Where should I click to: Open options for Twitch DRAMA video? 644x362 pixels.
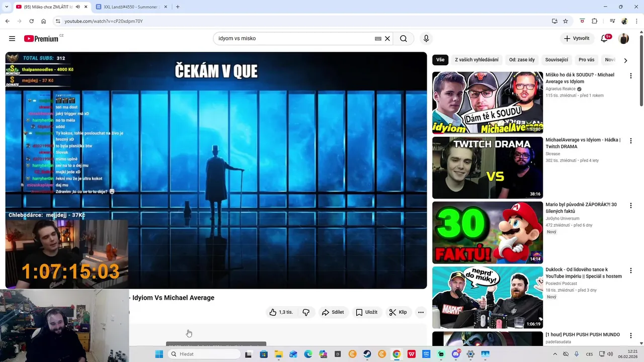click(x=631, y=141)
